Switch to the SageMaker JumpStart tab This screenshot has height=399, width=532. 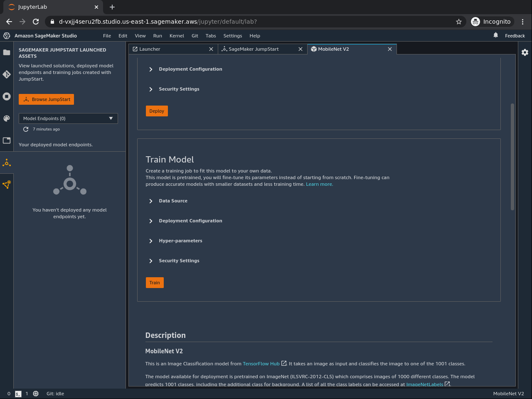[254, 49]
